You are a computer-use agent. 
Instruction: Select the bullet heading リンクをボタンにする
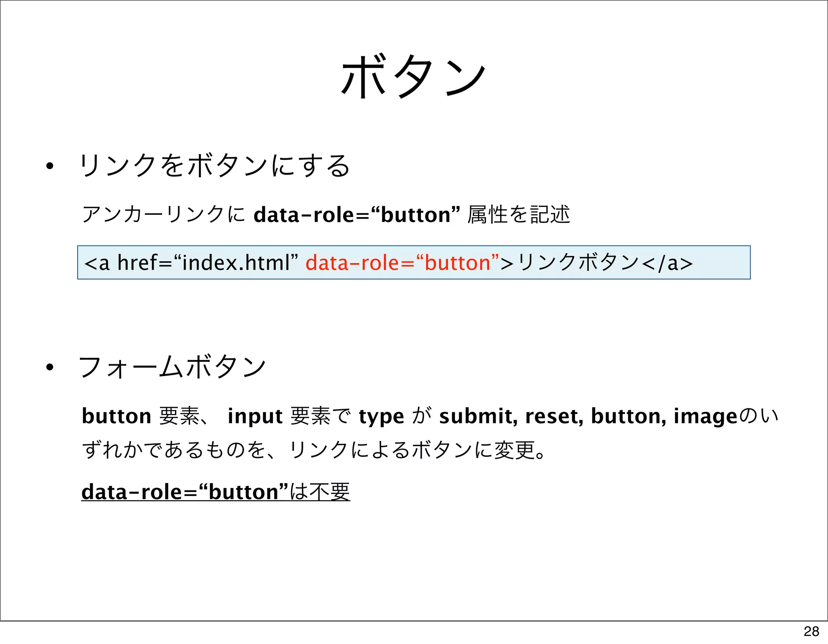pyautogui.click(x=215, y=166)
